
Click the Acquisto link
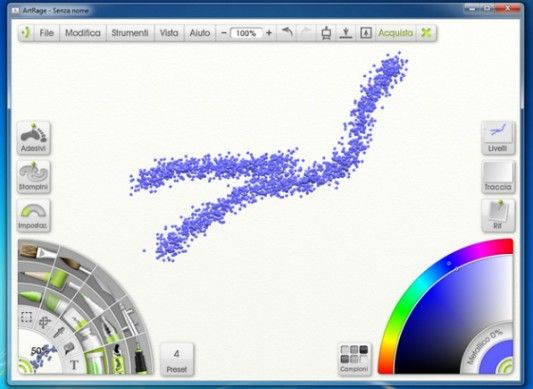395,33
